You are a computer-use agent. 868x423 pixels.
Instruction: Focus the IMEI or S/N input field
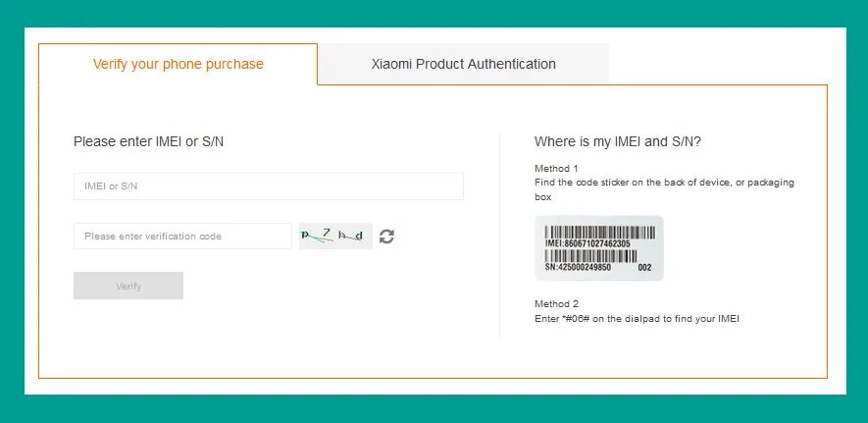pyautogui.click(x=269, y=186)
